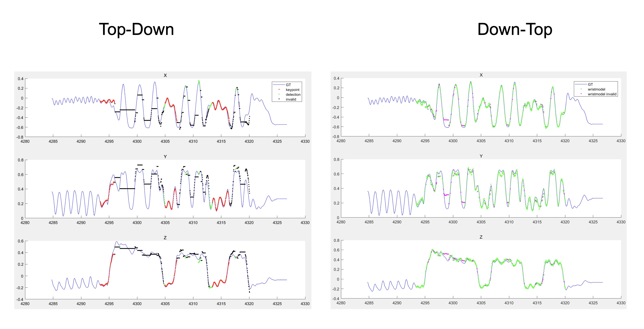Screen dimensions: 644x329
Task: Select 'wristmodel invalid' entry in Down-Top legend
Action: click(x=602, y=94)
